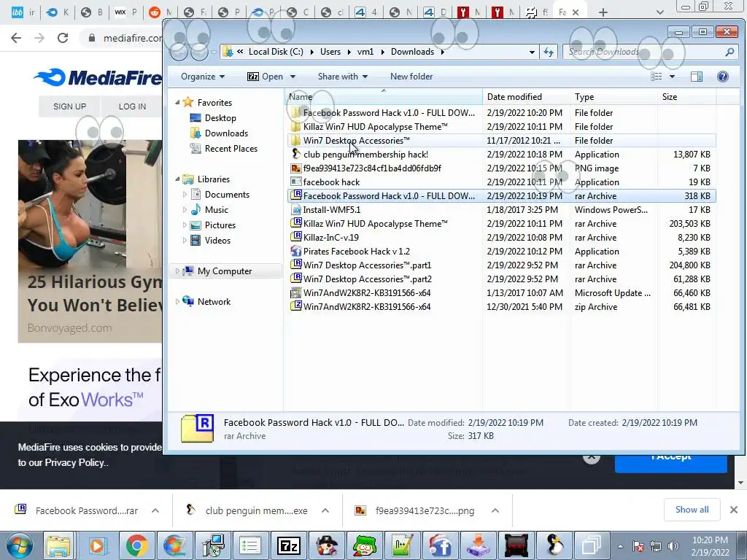Click the 7z Open button
The image size is (747, 560).
(x=265, y=77)
